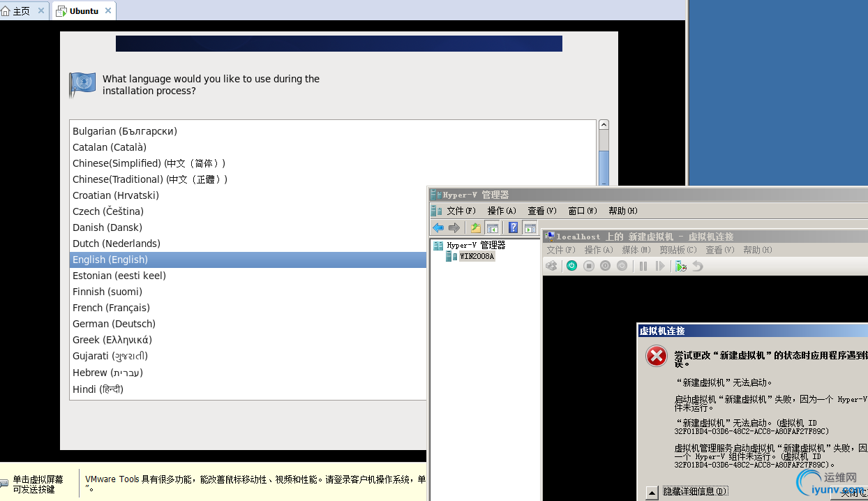Click Up one level folder icon in Hyper-V Manager

(x=476, y=227)
